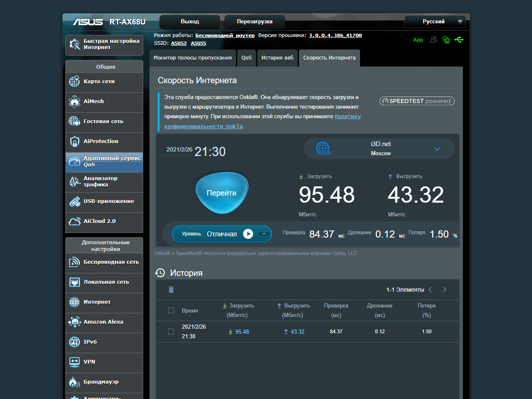532x399 pixels.
Task: Open Анализатор трафика menu item
Action: click(104, 181)
